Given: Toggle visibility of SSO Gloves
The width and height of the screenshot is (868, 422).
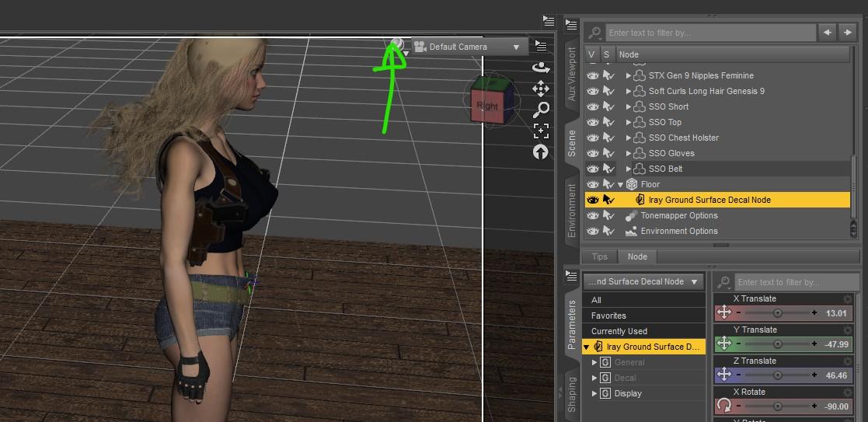Looking at the screenshot, I should point(593,153).
